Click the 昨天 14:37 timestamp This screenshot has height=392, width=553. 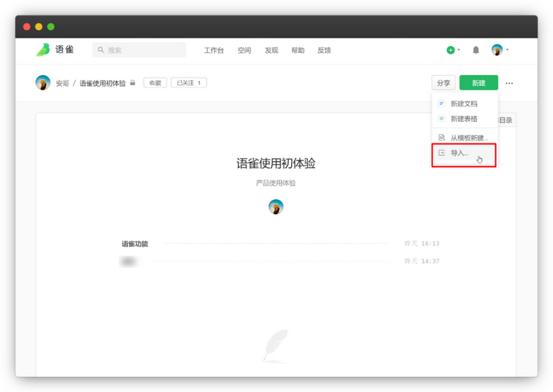pos(422,261)
